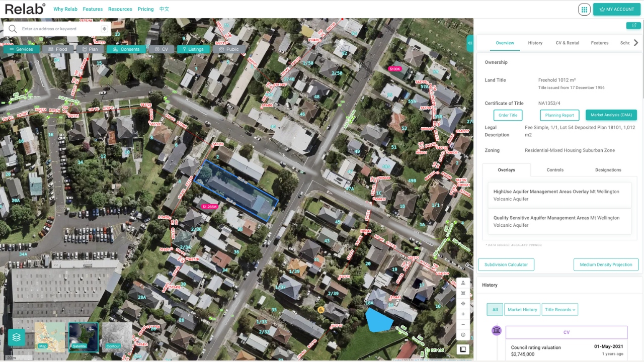Image resolution: width=644 pixels, height=362 pixels.
Task: Click the Order Title button
Action: 508,115
